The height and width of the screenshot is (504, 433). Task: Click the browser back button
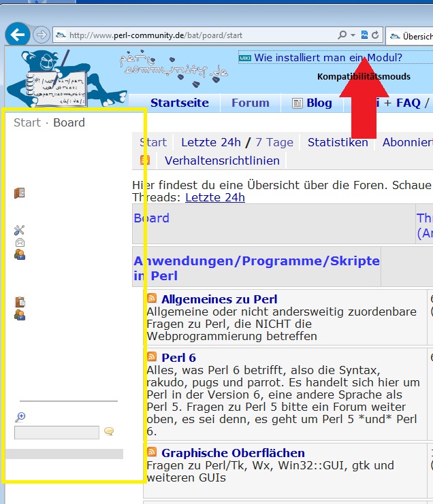coord(18,34)
